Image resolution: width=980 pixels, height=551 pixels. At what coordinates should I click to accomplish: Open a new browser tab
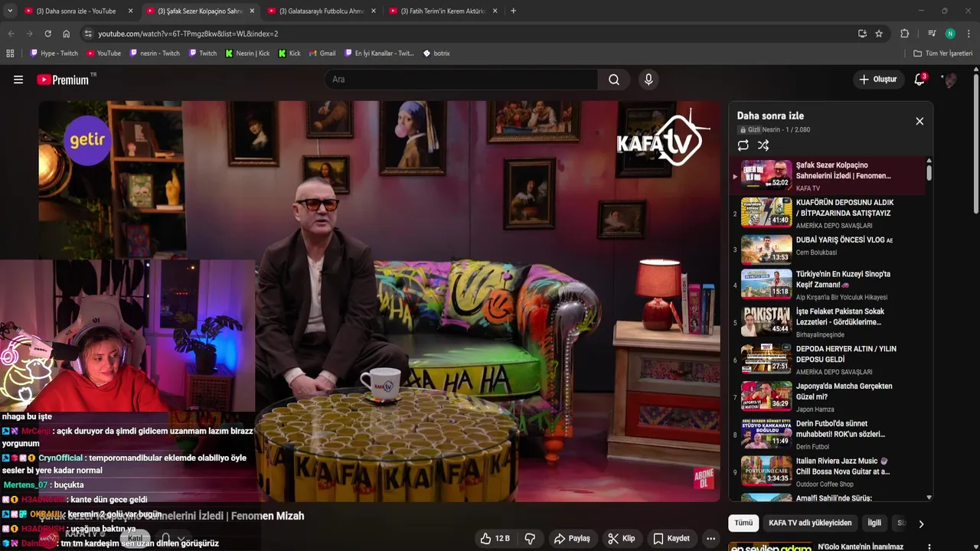pos(513,11)
